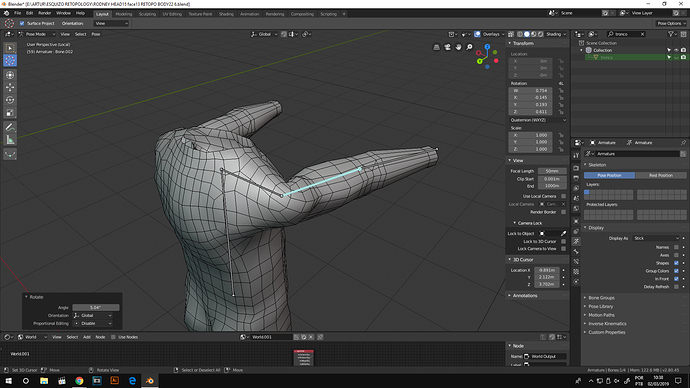Viewport: 690px width, 388px height.
Task: Enable bone Axes display checkbox
Action: (676, 255)
